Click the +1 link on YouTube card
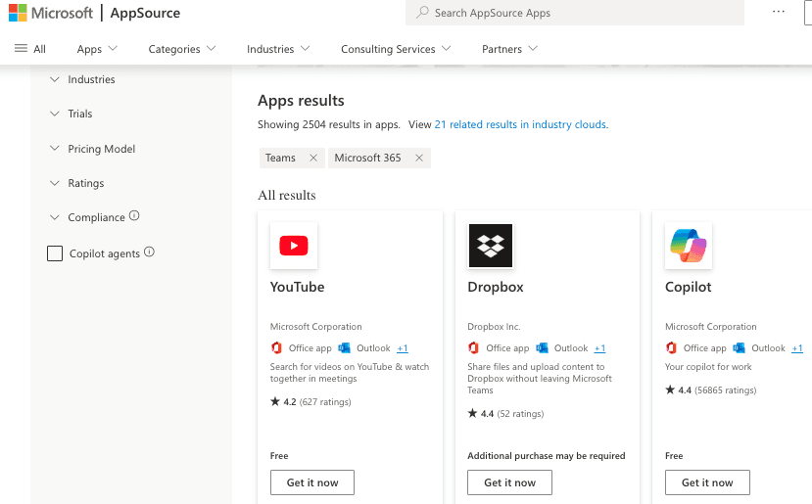The image size is (812, 504). (403, 348)
